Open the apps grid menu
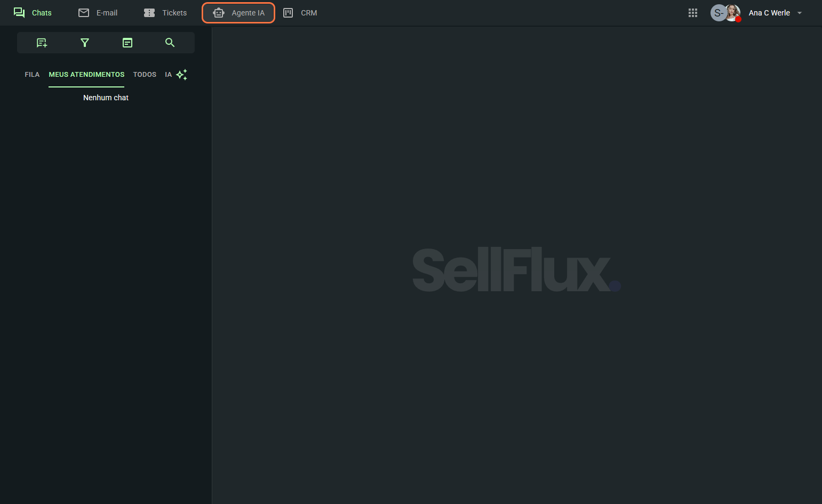Screen dimensions: 822x504 (693, 13)
